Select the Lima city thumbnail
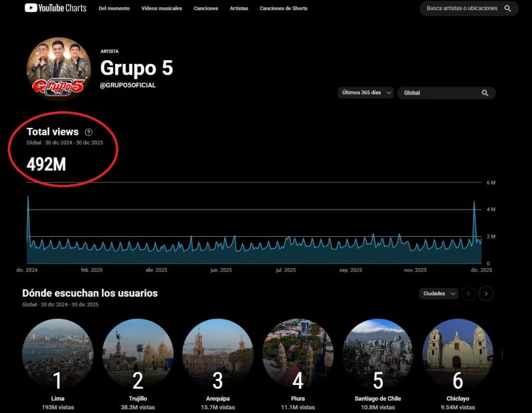The image size is (532, 413). pos(58,354)
